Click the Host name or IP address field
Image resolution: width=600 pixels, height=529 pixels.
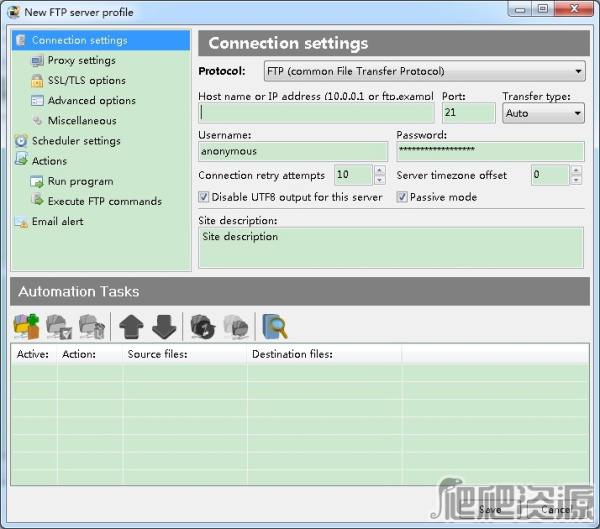tap(316, 114)
